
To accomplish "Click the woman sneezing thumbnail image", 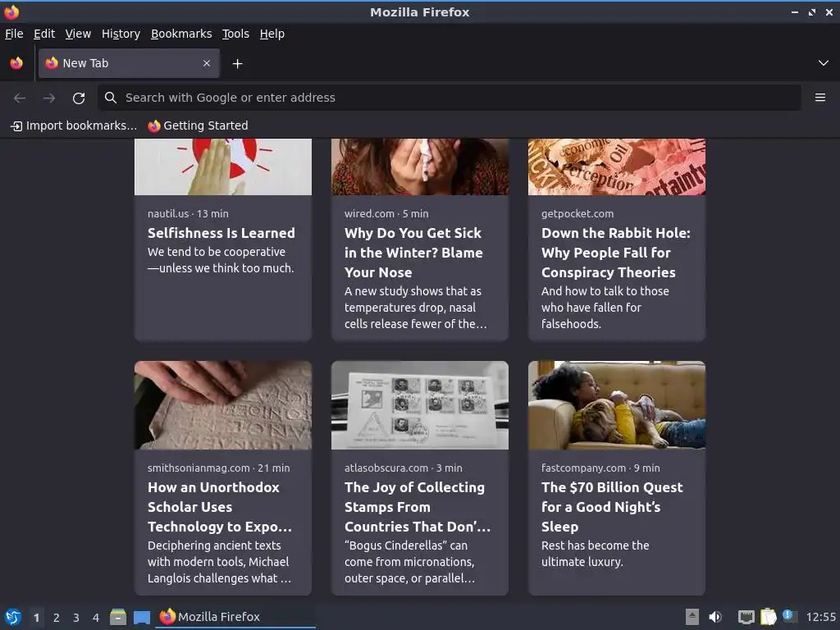I will click(419, 167).
